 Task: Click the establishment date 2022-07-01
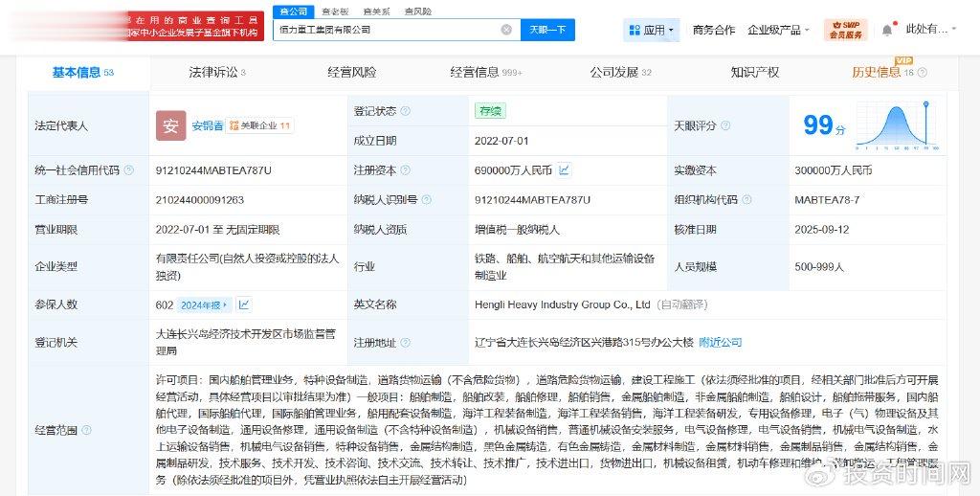(501, 141)
